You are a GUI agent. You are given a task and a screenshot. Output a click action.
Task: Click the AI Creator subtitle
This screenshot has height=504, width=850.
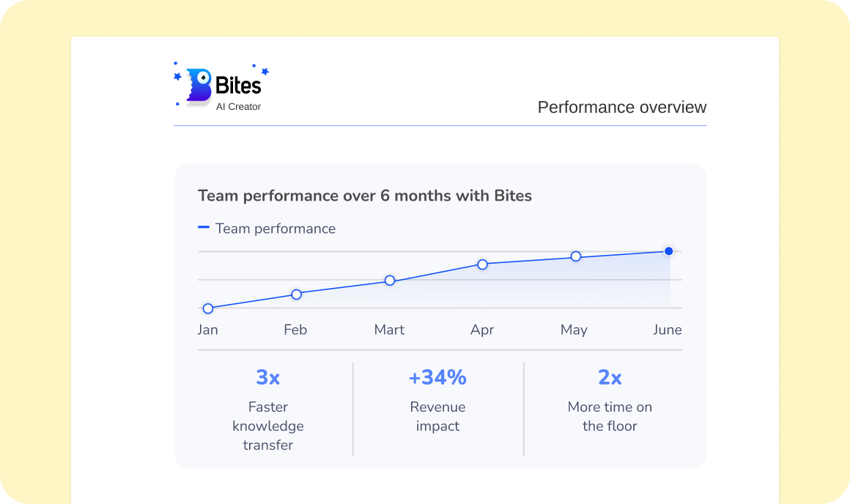pyautogui.click(x=238, y=107)
